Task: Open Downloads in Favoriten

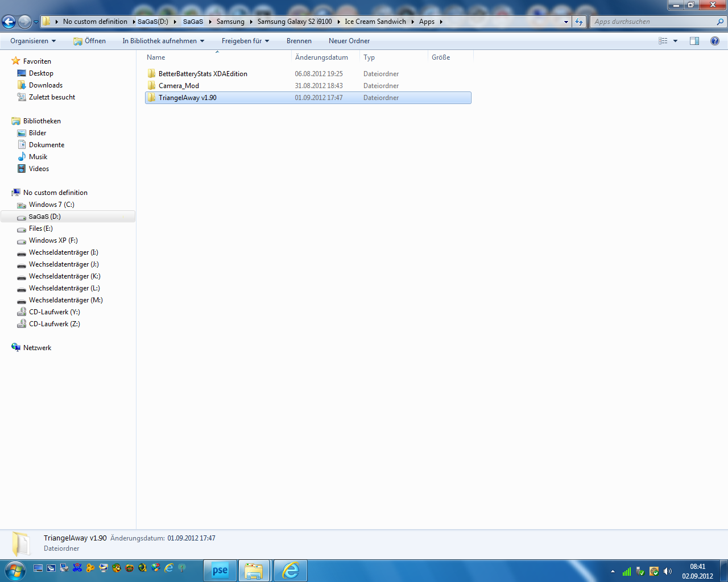Action: (x=45, y=85)
